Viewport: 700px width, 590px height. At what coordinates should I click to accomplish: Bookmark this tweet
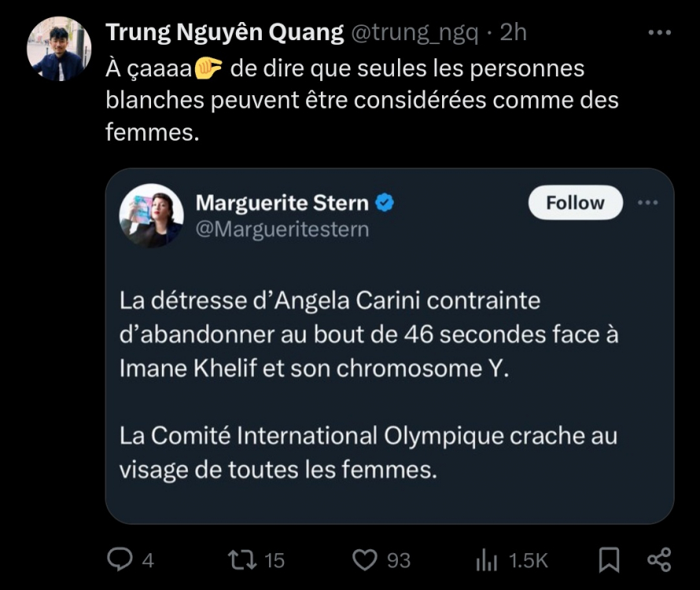(x=609, y=559)
